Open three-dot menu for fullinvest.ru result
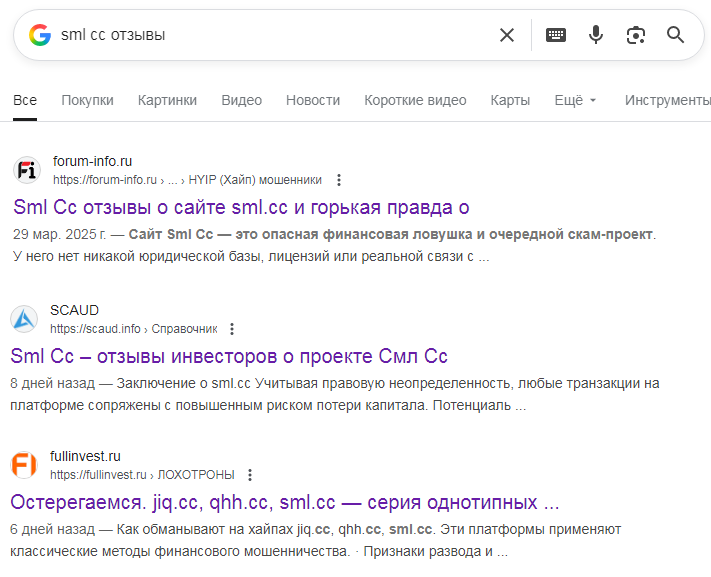 (250, 475)
